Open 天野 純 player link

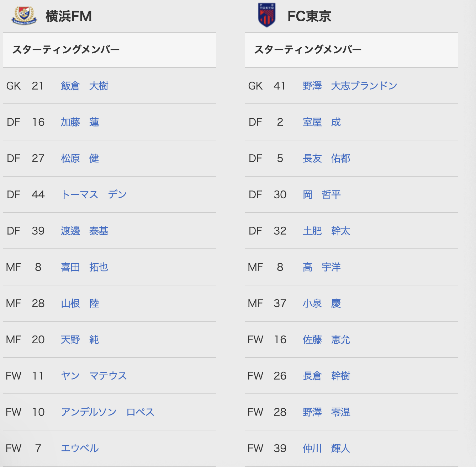(80, 340)
